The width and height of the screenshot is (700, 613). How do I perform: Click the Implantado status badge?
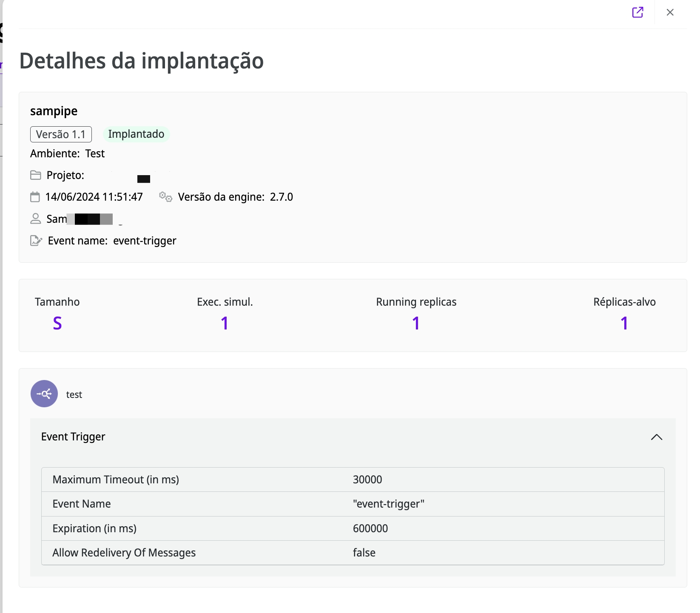(136, 134)
